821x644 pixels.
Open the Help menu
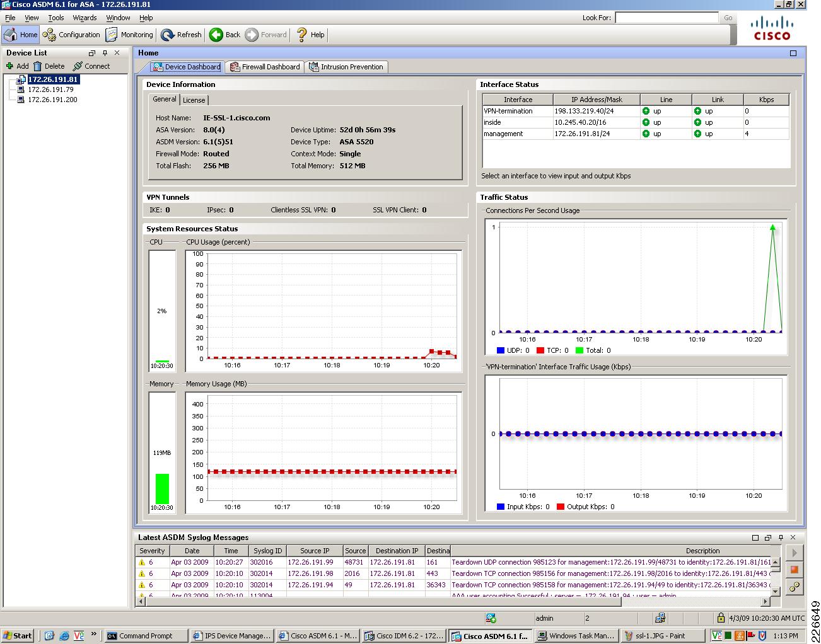point(146,18)
